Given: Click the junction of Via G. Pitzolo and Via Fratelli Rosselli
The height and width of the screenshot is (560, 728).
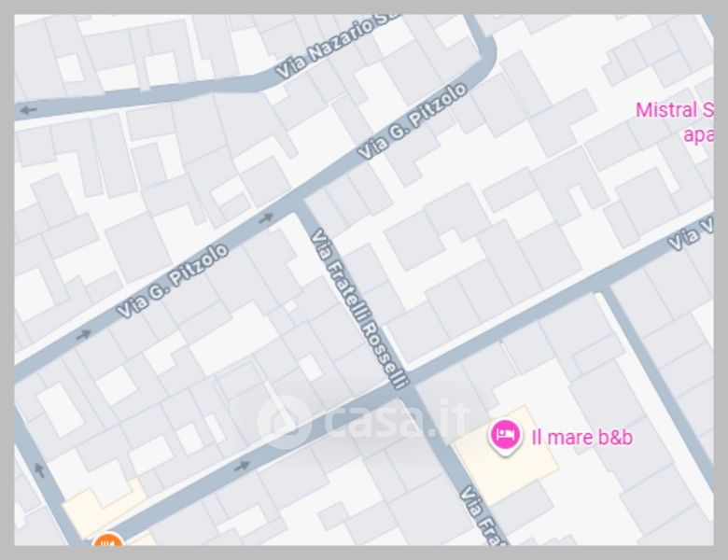Looking at the screenshot, I should [300, 203].
